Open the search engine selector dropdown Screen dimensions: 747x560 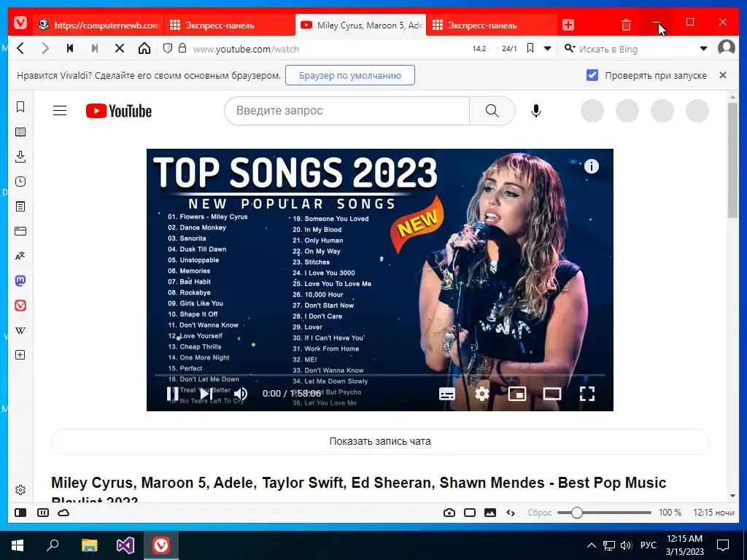pos(569,49)
